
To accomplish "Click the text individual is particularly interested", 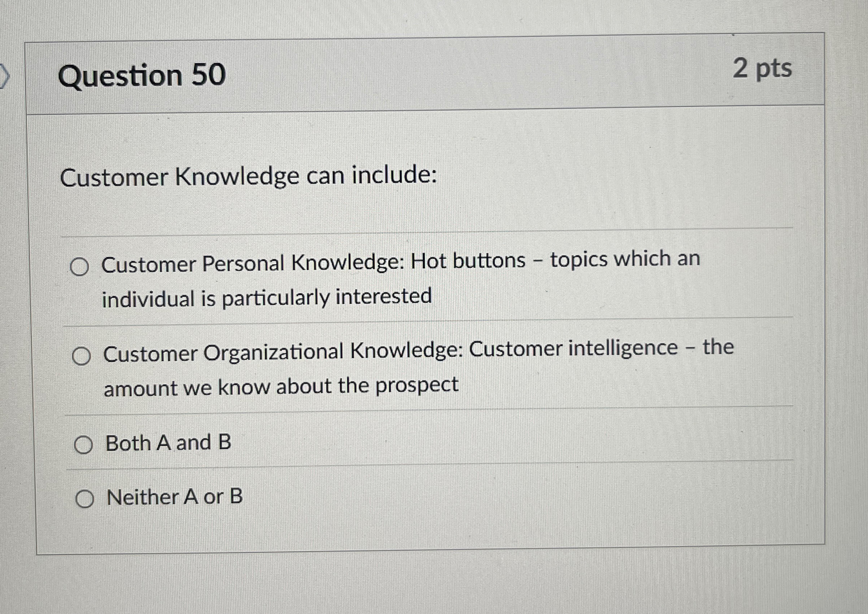I will click(266, 297).
